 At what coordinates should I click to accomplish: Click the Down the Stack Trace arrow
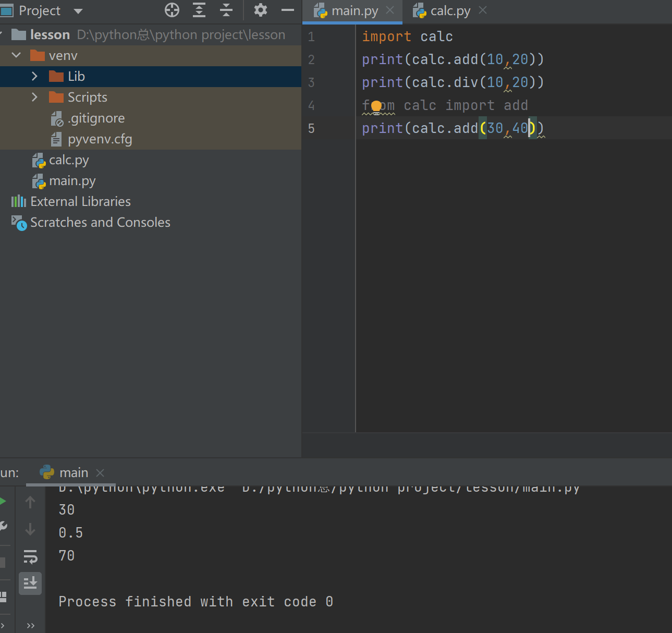click(30, 529)
